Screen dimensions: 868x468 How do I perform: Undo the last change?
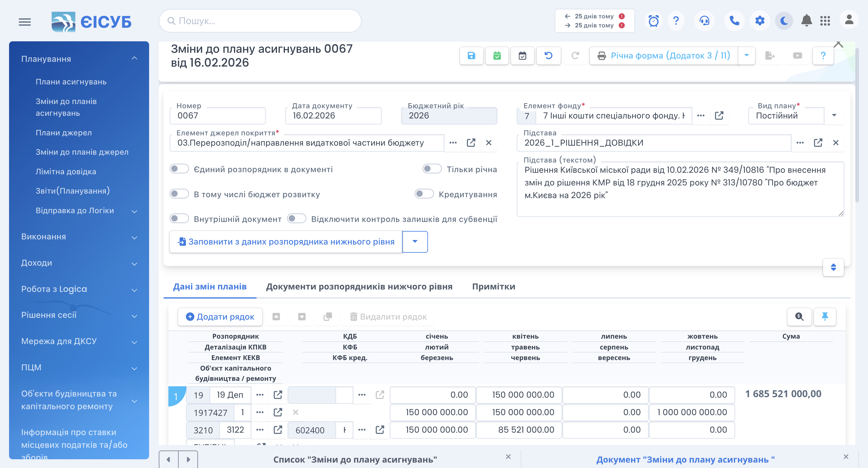548,55
